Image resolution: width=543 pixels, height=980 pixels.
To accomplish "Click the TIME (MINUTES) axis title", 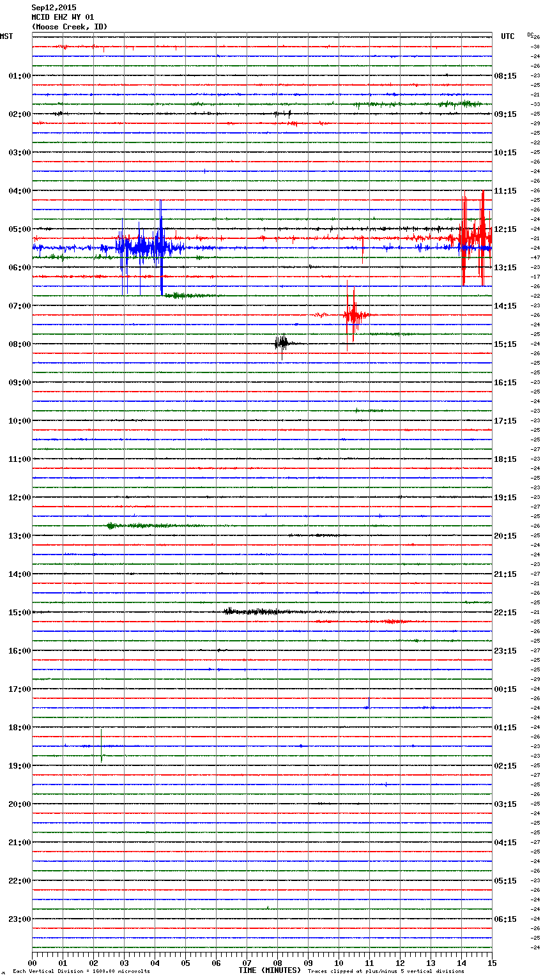I will point(270,970).
